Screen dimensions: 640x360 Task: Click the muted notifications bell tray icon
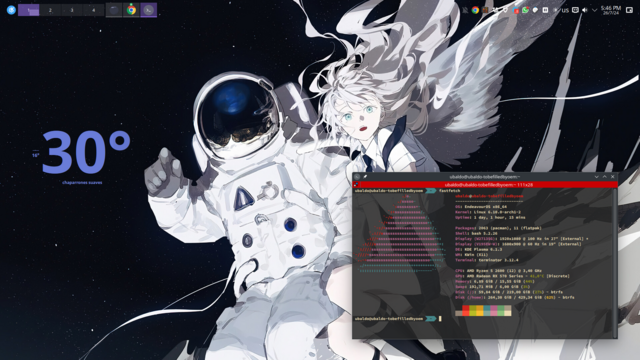click(465, 10)
